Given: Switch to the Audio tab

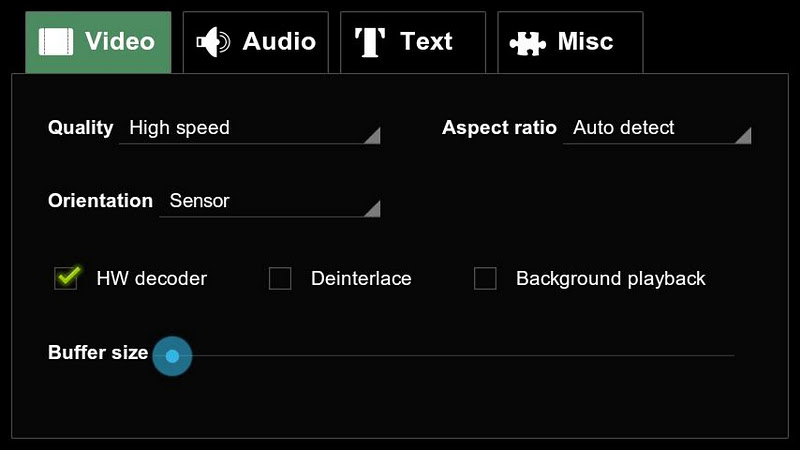Looking at the screenshot, I should click(x=256, y=42).
